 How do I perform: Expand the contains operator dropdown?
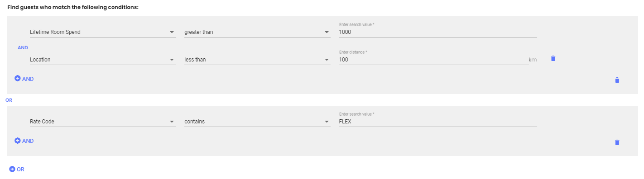(257, 122)
